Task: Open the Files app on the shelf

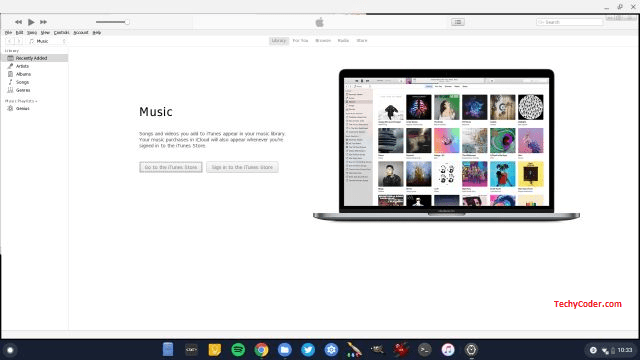Action: click(284, 350)
